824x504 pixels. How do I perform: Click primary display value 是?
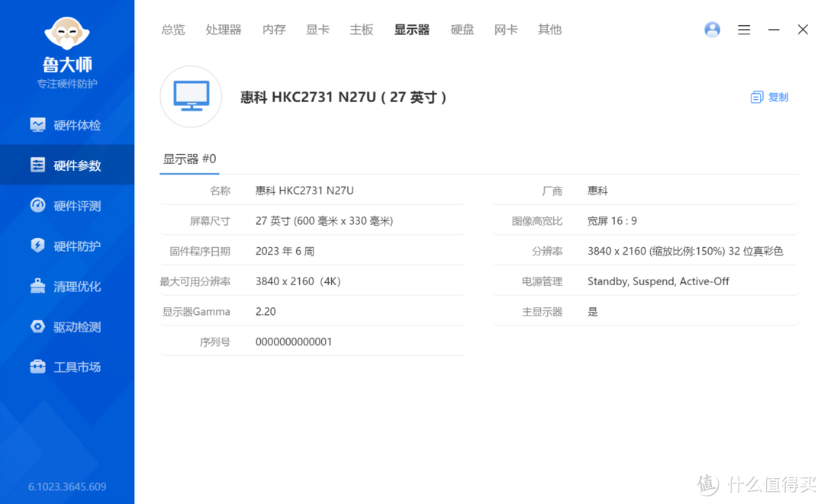coord(593,311)
